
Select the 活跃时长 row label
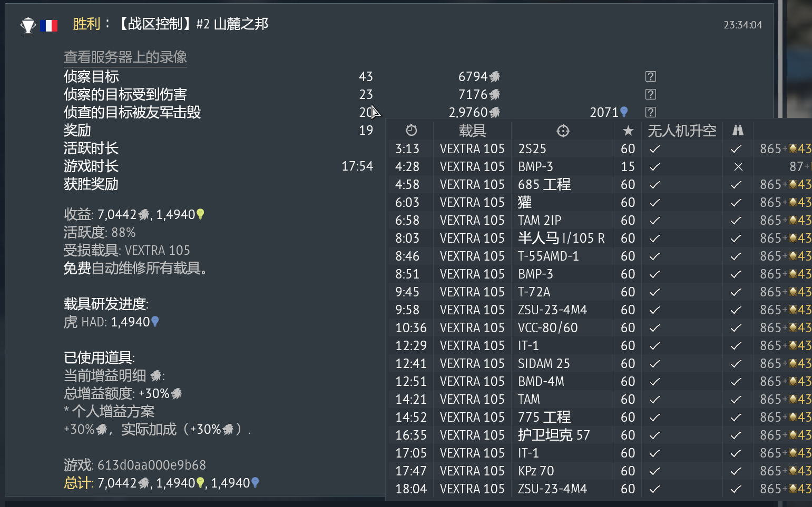tap(91, 148)
